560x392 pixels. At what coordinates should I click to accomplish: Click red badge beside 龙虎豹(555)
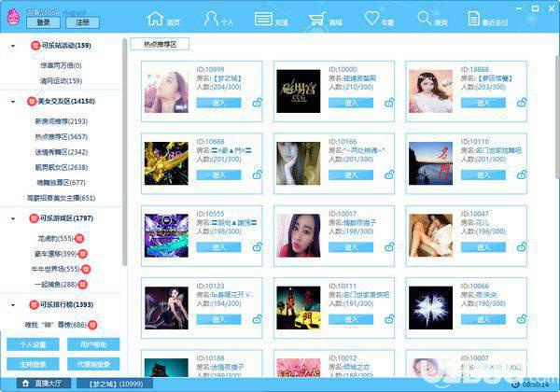point(79,239)
